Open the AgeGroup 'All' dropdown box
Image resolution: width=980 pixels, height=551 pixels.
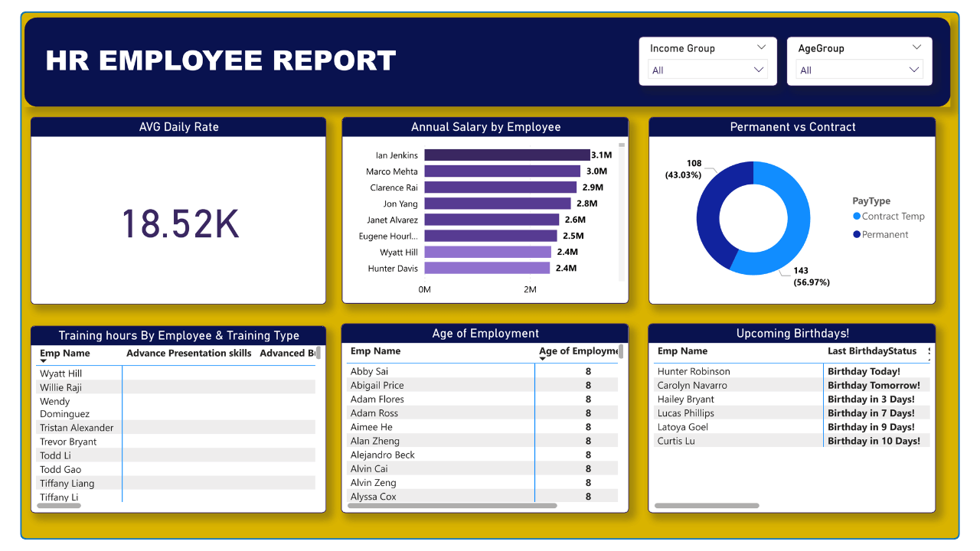pyautogui.click(x=859, y=70)
